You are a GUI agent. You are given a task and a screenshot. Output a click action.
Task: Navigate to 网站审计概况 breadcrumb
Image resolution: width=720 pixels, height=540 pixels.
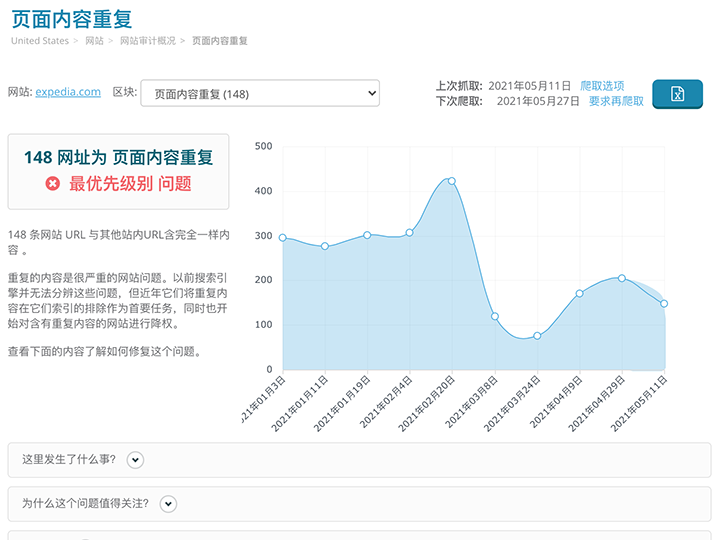pyautogui.click(x=147, y=41)
